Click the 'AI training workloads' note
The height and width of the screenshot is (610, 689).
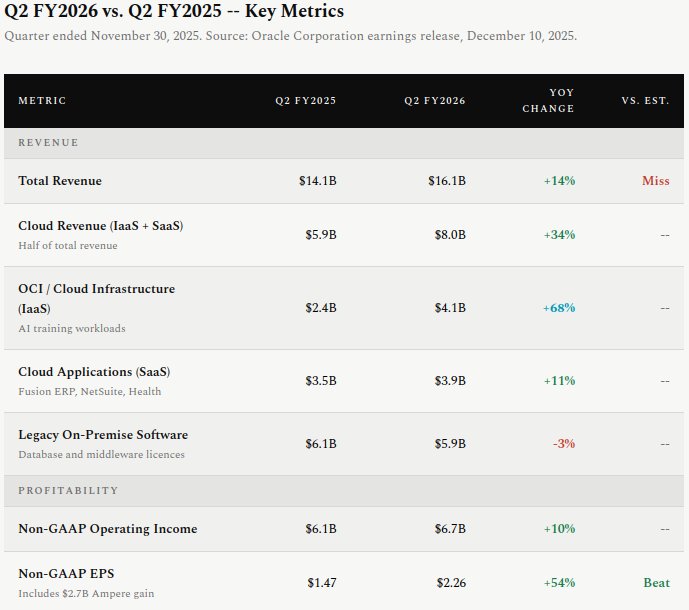pos(72,328)
